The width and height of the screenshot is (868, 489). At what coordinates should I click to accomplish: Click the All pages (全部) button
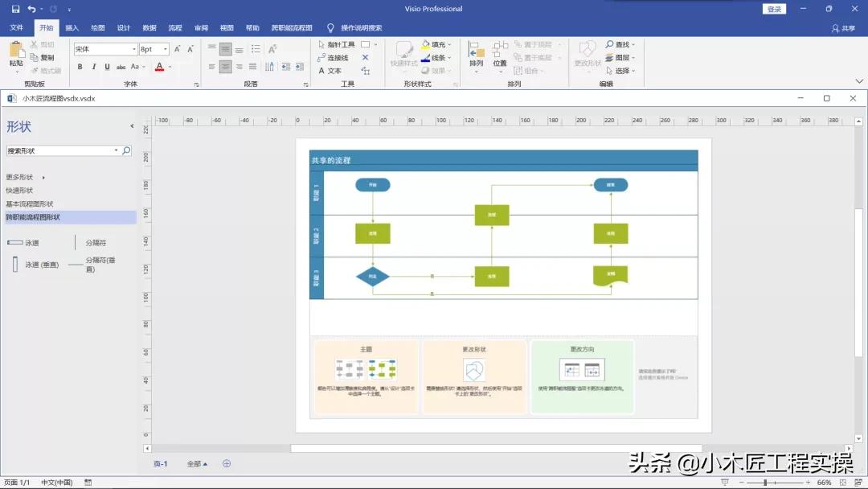[x=197, y=463]
